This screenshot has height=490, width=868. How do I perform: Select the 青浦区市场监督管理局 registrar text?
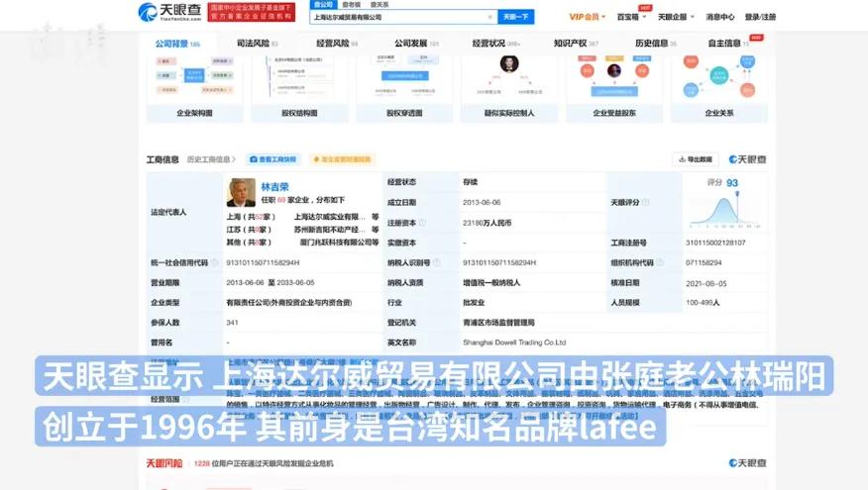[x=498, y=323]
